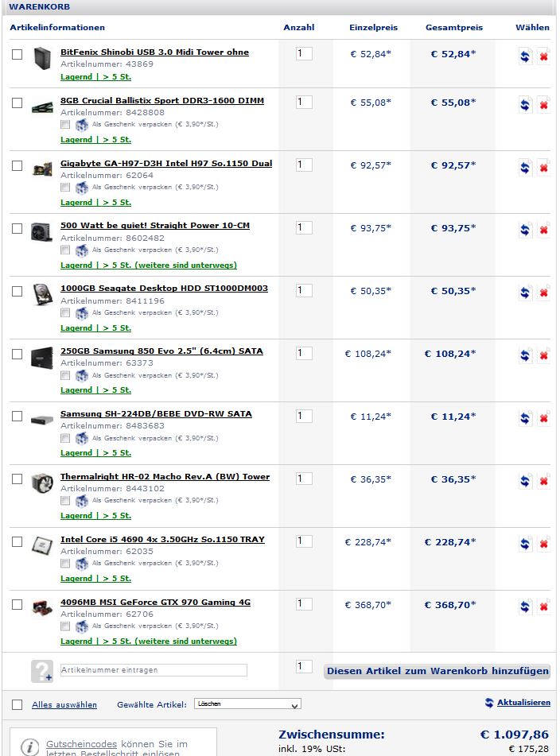Click the "Alles auswählen" link
The height and width of the screenshot is (756, 560).
[64, 705]
